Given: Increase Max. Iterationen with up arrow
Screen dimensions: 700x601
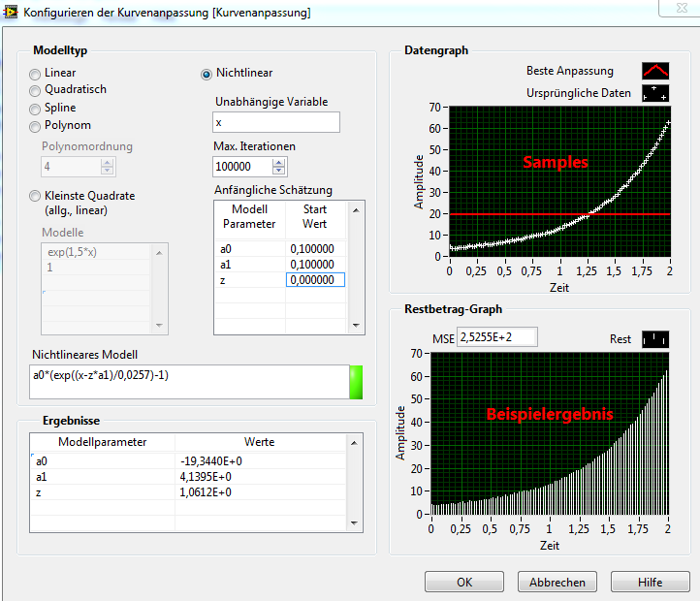Looking at the screenshot, I should (279, 163).
